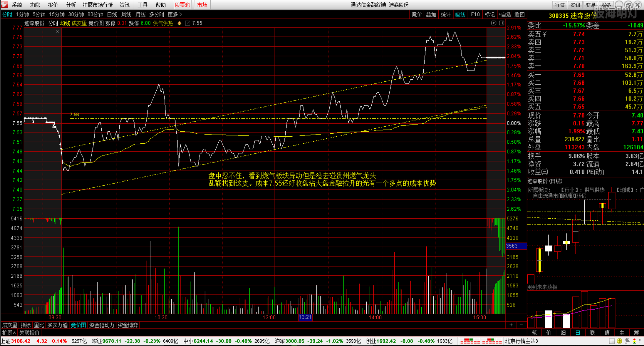Open the 分析 menu
This screenshot has width=644, height=346.
(x=71, y=5)
